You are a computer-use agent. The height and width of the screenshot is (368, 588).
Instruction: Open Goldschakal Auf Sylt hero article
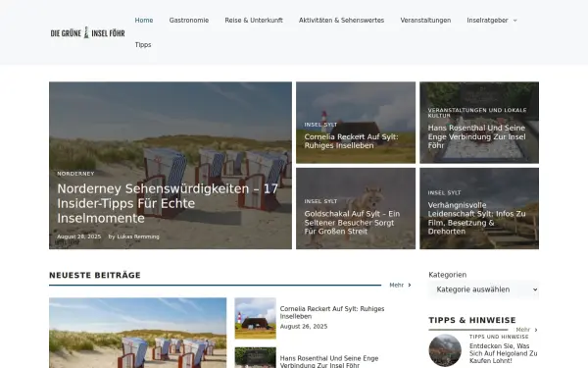[352, 223]
